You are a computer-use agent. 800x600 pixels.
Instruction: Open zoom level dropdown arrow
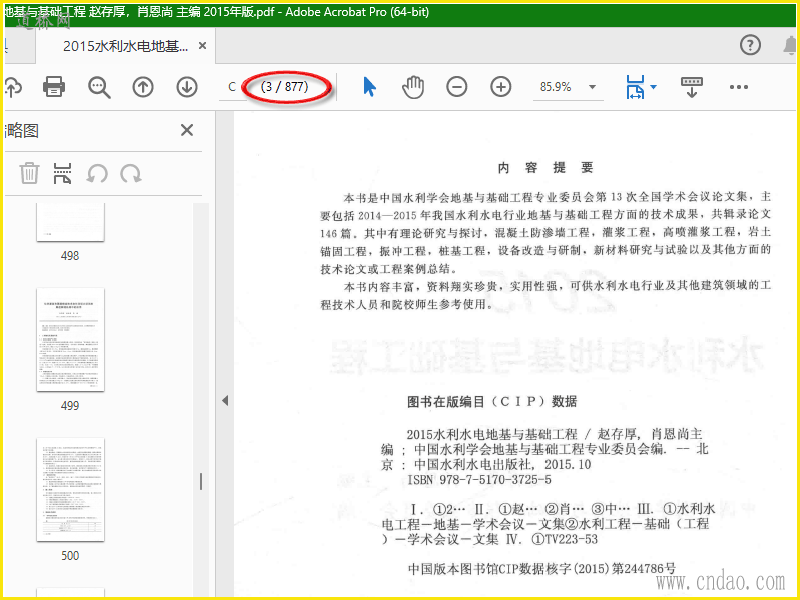click(x=592, y=87)
